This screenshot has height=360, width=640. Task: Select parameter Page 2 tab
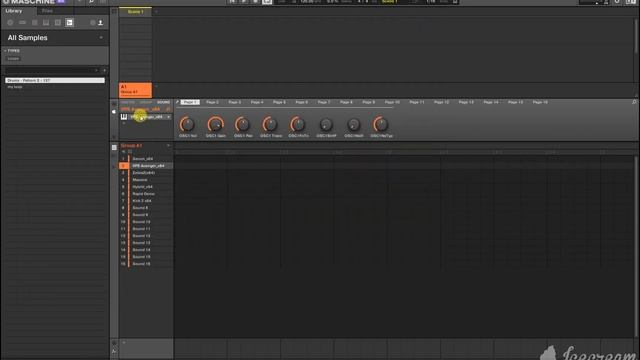(x=212, y=102)
